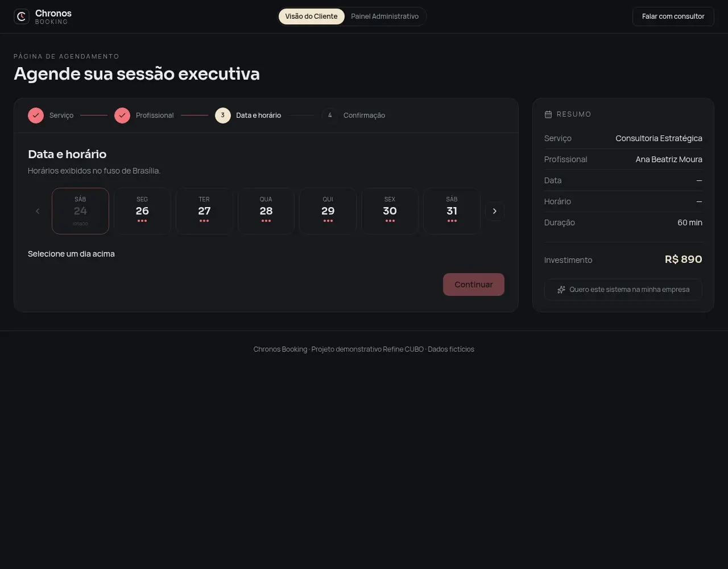This screenshot has width=728, height=569.
Task: Click the Profissional step label
Action: point(155,116)
